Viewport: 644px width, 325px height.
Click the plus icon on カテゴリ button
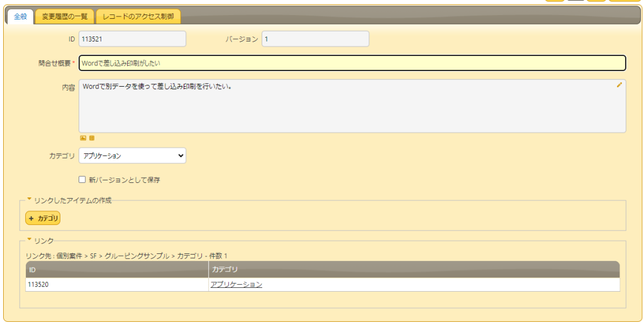[31, 218]
